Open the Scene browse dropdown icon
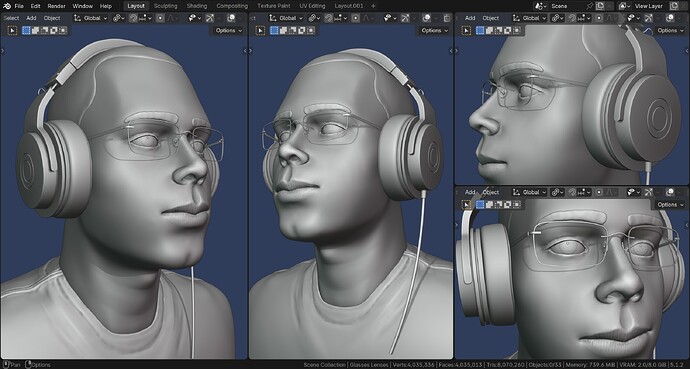The image size is (690, 369). (540, 6)
